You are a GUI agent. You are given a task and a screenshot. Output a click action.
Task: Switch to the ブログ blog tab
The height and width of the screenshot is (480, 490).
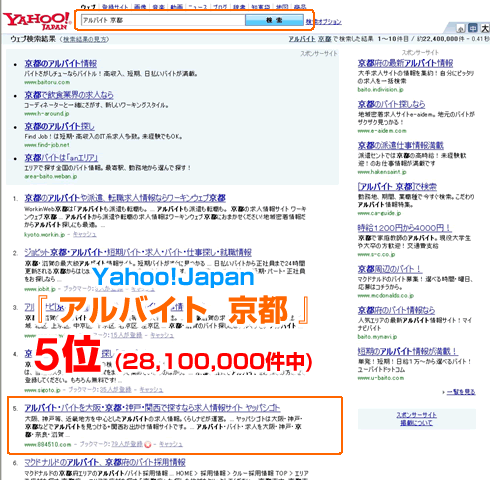[x=220, y=7]
